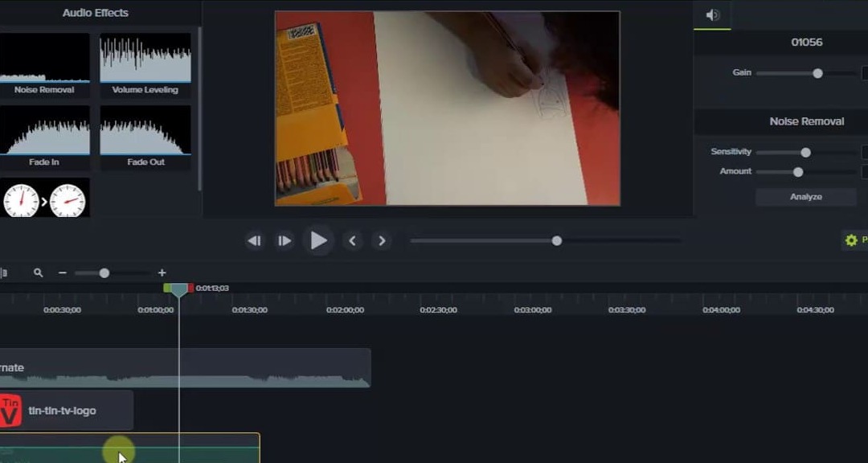
Task: Select the clip speed effect with clock icons
Action: [x=44, y=198]
